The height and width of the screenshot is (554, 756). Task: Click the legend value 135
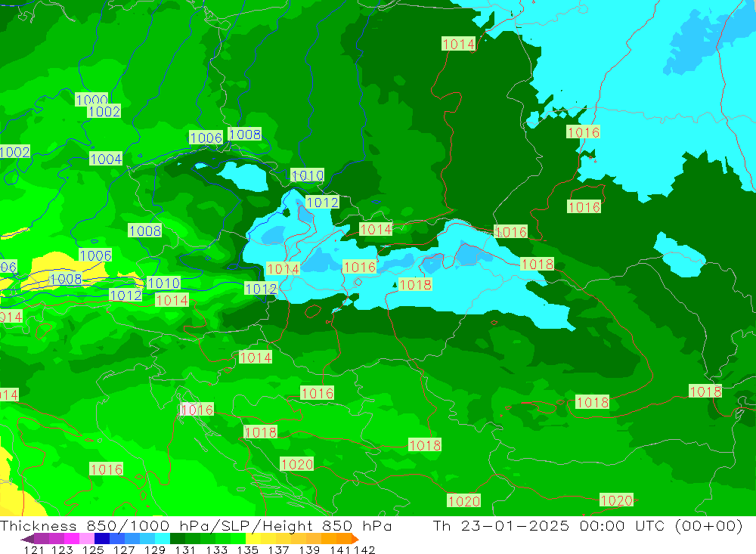[x=247, y=549]
